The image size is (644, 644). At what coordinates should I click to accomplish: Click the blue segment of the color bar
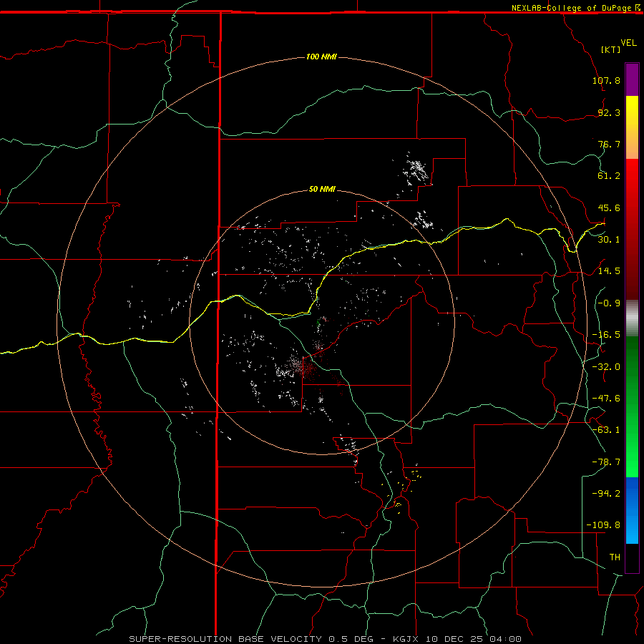[632, 510]
